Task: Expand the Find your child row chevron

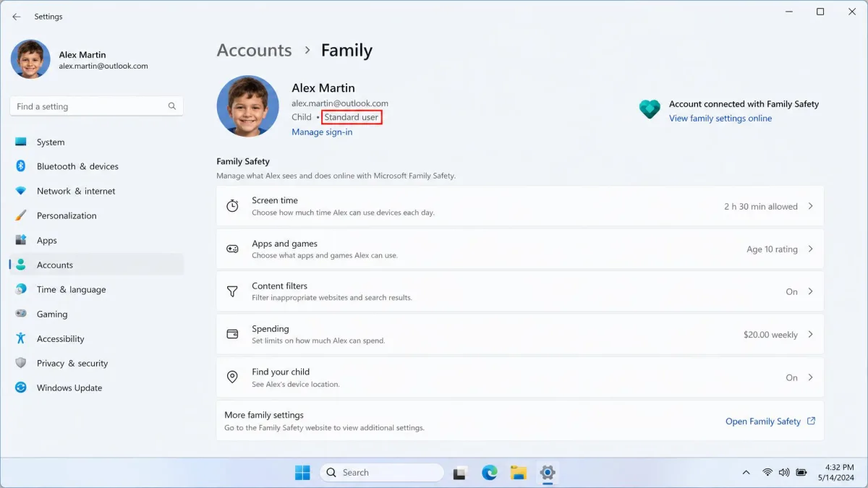Action: pos(810,377)
